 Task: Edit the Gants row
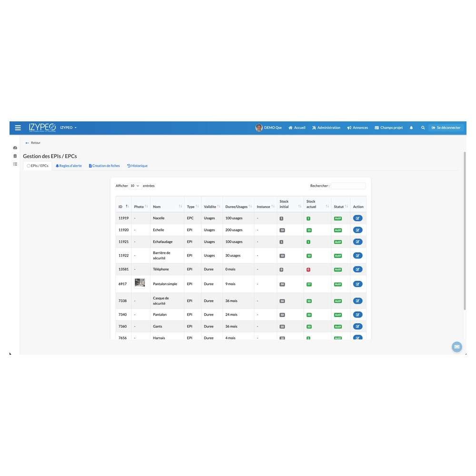357,327
